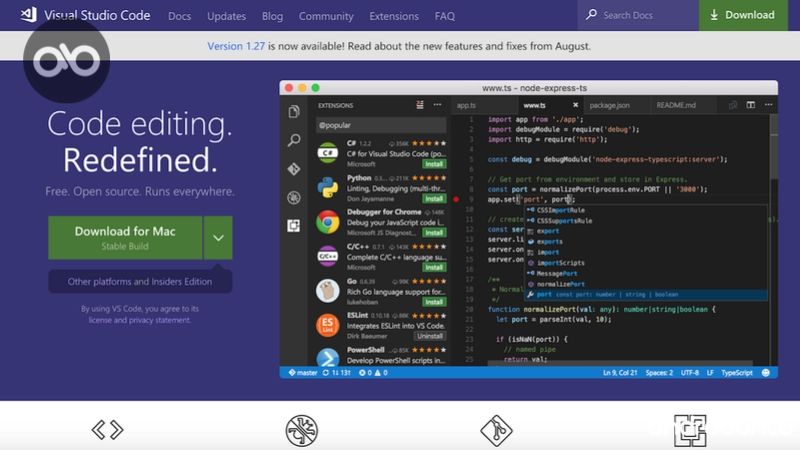The width and height of the screenshot is (800, 450).
Task: Click the ESLint extension icon
Action: (x=328, y=326)
